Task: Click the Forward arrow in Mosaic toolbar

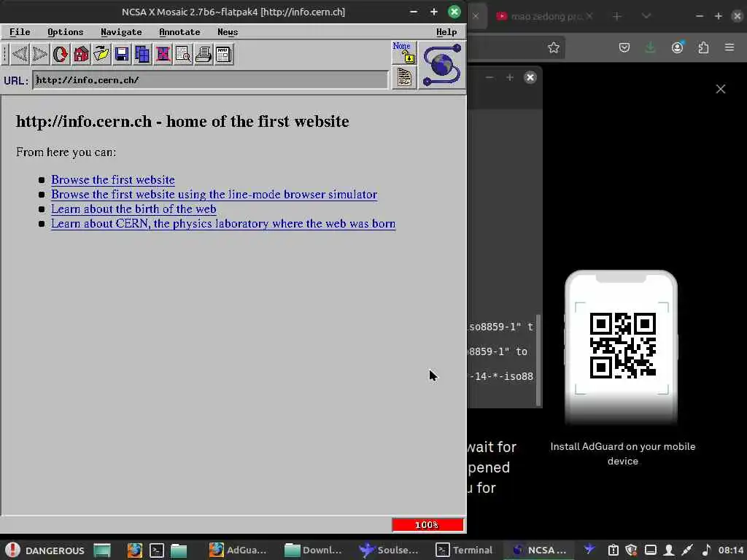Action: [40, 54]
